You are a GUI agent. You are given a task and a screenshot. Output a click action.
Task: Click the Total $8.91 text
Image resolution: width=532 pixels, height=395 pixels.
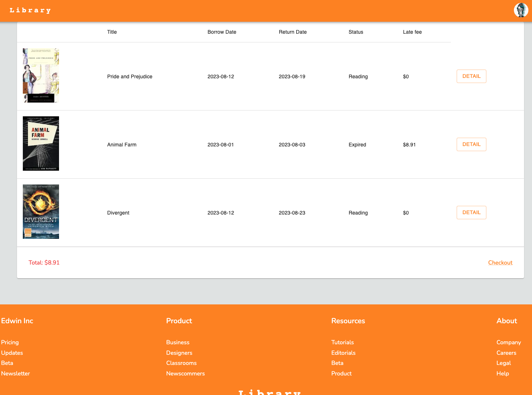tap(44, 262)
